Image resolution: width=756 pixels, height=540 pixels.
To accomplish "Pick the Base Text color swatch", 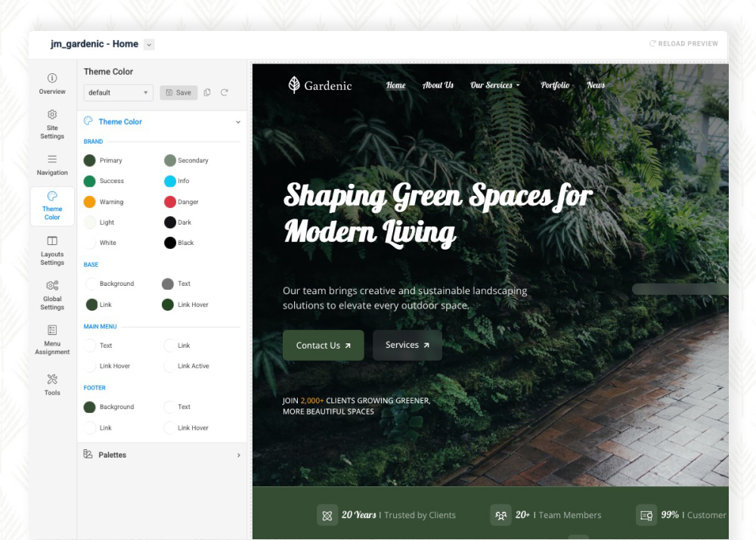I will pyautogui.click(x=168, y=284).
